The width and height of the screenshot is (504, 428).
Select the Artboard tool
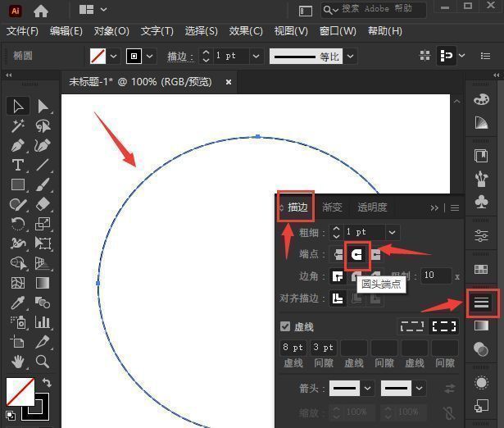coord(18,342)
